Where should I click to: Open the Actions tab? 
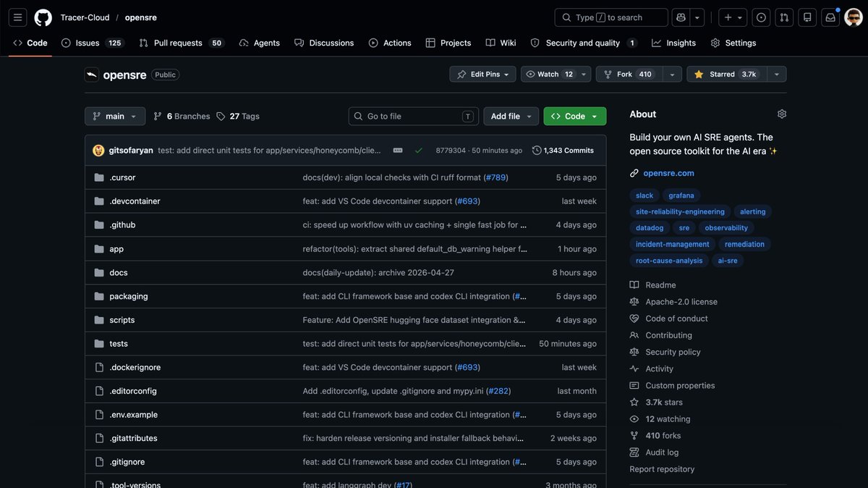[x=390, y=43]
